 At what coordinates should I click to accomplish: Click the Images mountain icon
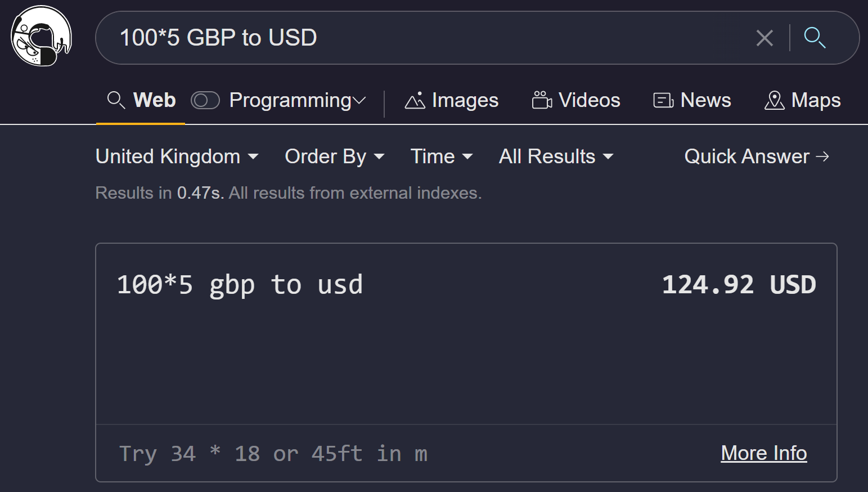click(415, 101)
